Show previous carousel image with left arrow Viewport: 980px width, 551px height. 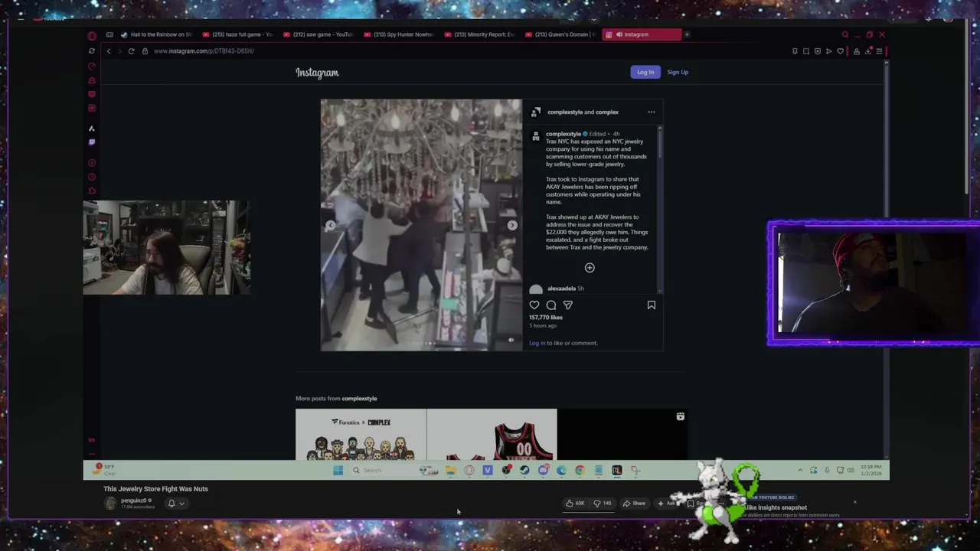point(330,226)
